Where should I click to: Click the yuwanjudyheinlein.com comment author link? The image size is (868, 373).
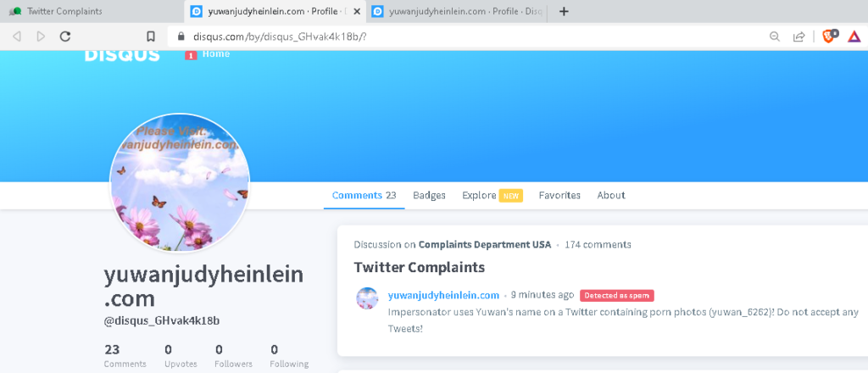coord(443,295)
